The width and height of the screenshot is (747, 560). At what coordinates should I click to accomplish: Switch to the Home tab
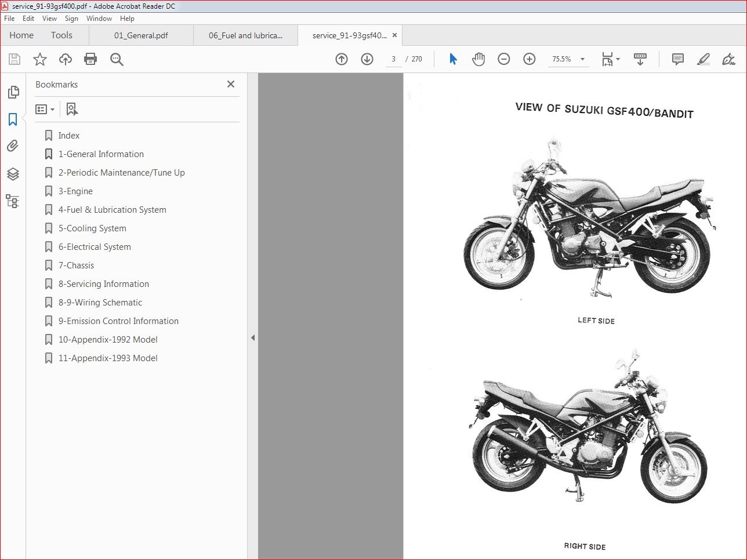21,35
